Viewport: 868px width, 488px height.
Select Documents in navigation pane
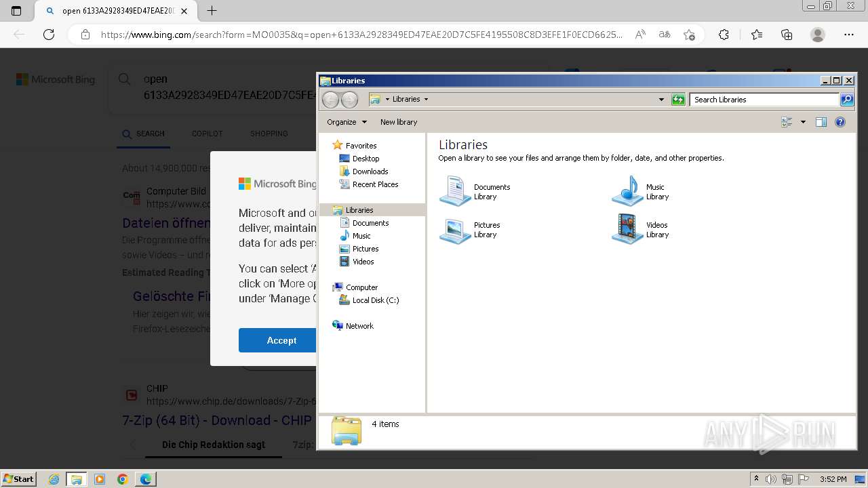tap(370, 223)
